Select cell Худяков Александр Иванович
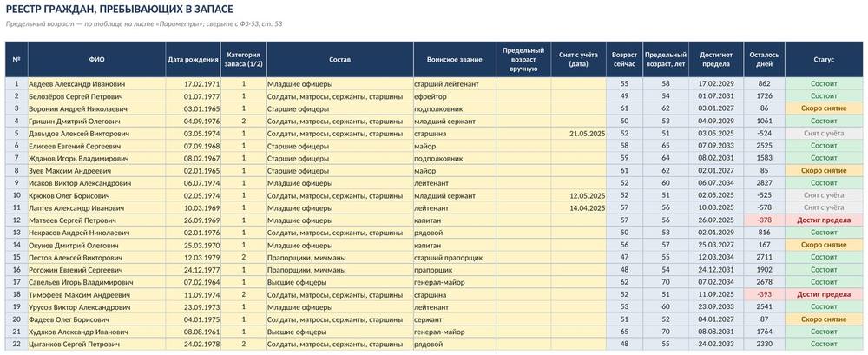This screenshot has height=355, width=868. (x=96, y=332)
